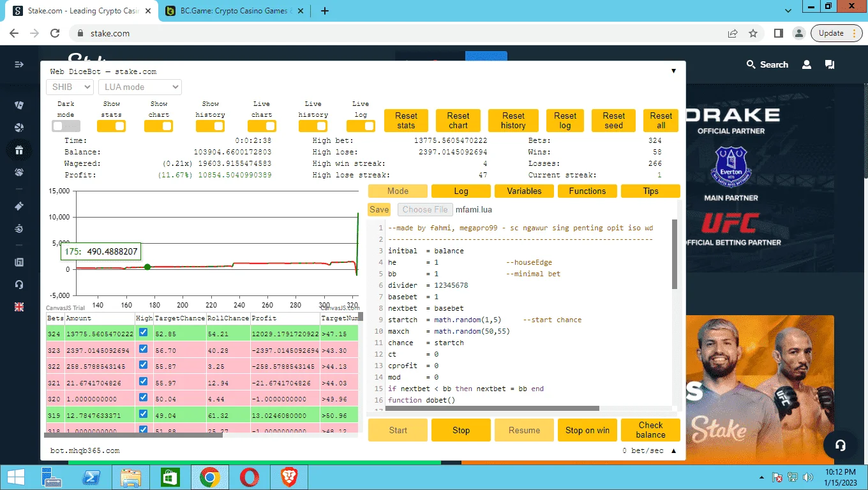This screenshot has width=868, height=490.
Task: Click the headset live support button
Action: 841,445
